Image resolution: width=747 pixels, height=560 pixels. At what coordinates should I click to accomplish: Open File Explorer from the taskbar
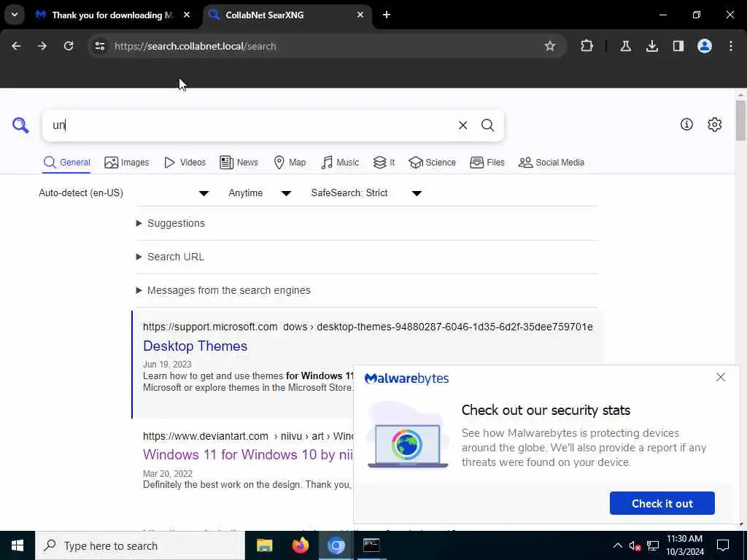tap(264, 545)
